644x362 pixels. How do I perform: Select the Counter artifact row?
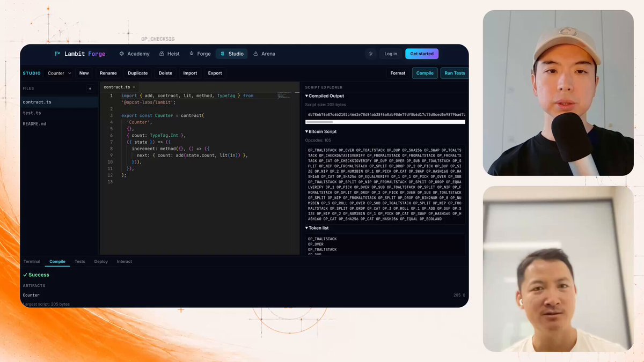click(244, 295)
